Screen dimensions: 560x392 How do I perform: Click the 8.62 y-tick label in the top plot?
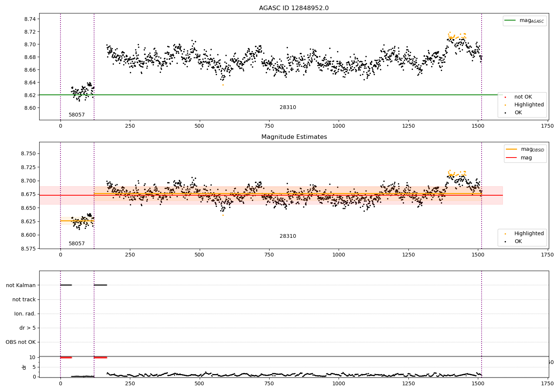pyautogui.click(x=29, y=95)
